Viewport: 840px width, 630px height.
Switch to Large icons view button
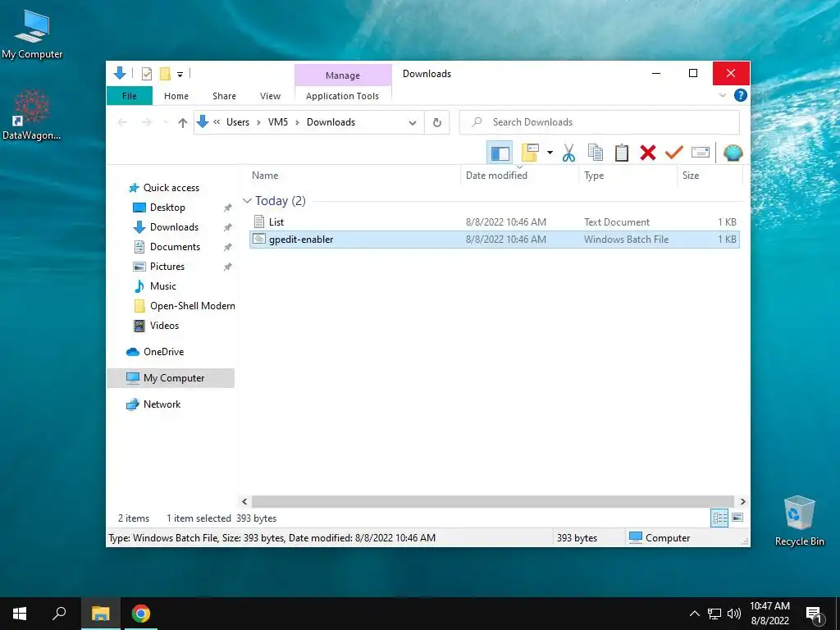point(737,518)
